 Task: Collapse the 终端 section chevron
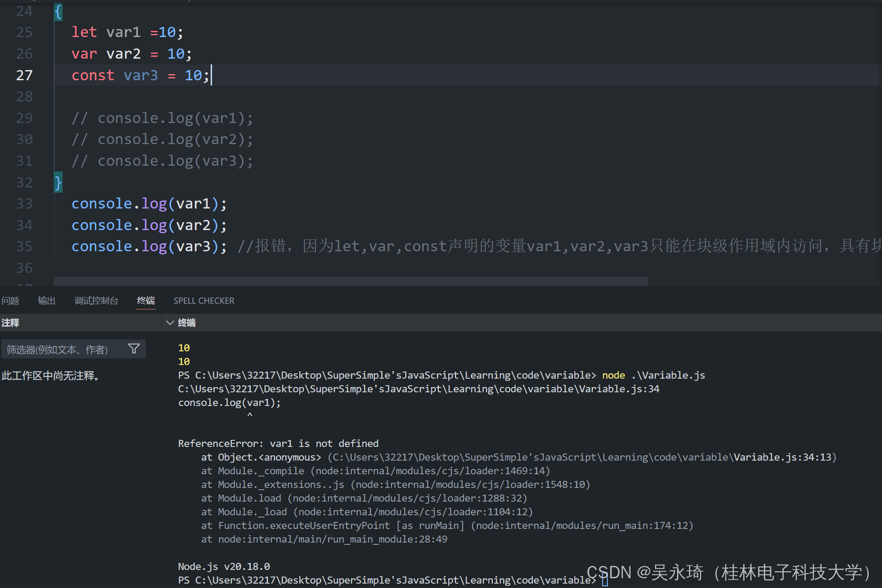pos(170,323)
